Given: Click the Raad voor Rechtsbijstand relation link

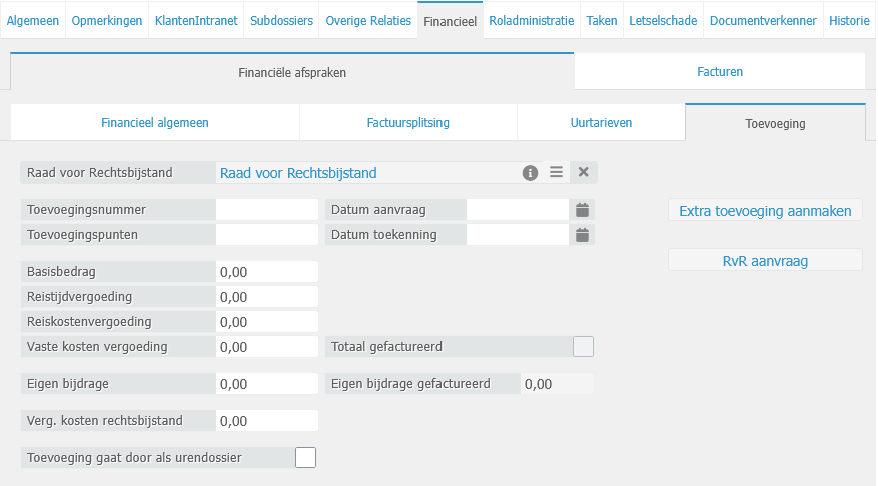Looking at the screenshot, I should [298, 173].
